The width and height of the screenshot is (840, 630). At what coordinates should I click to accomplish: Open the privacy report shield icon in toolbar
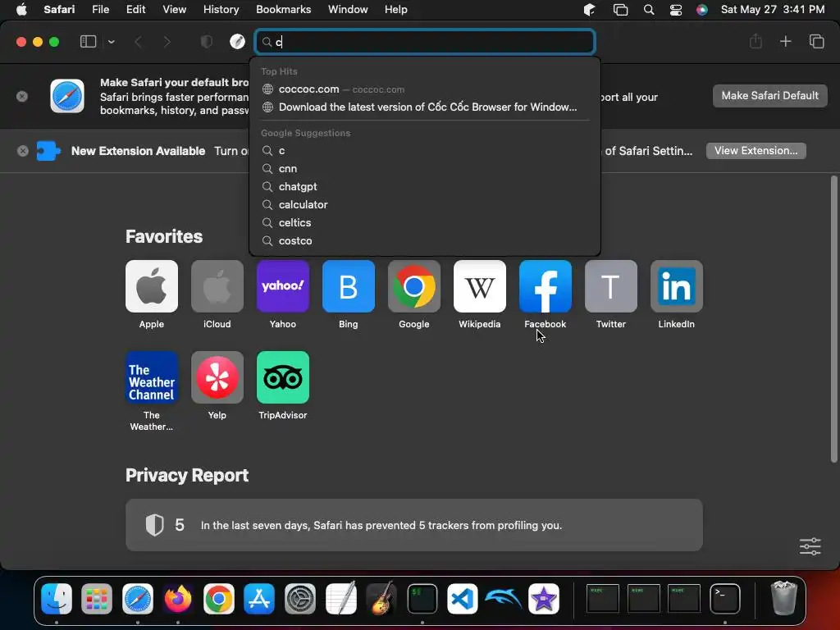(x=206, y=42)
